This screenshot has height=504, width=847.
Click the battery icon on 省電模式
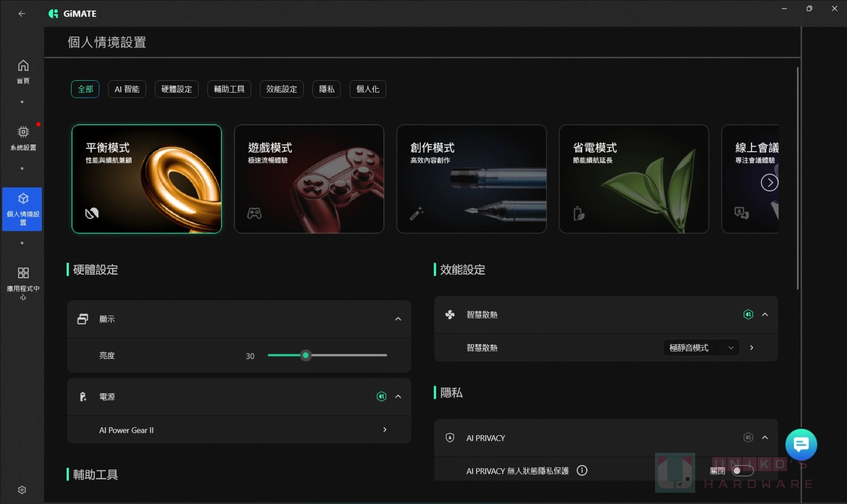coord(579,213)
